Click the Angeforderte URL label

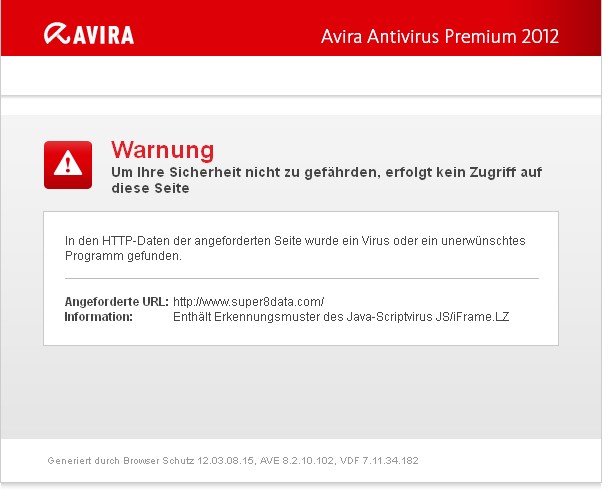[117, 302]
